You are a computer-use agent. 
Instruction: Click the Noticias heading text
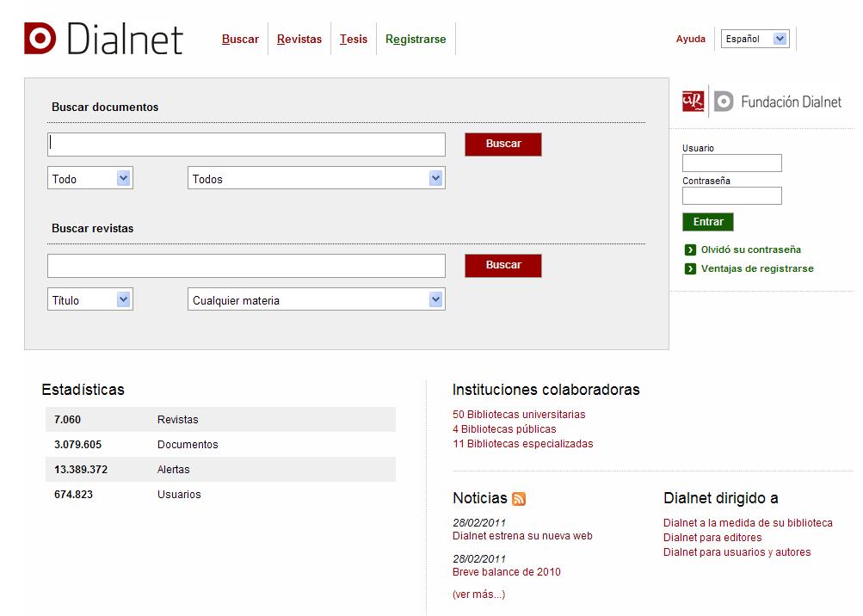pos(480,498)
